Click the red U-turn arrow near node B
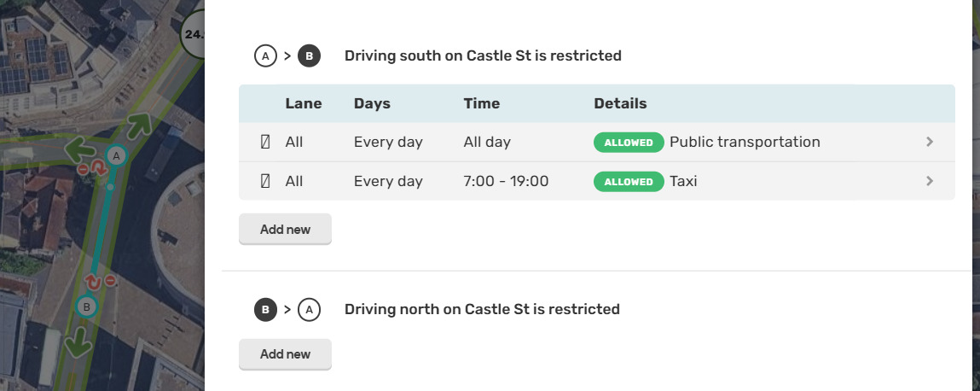 click(x=94, y=282)
